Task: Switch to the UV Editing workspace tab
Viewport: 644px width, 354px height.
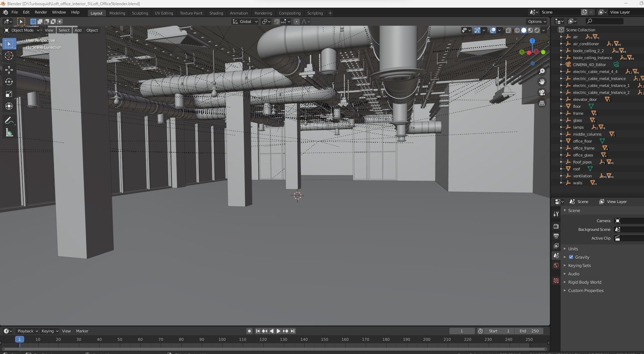Action: click(x=164, y=13)
